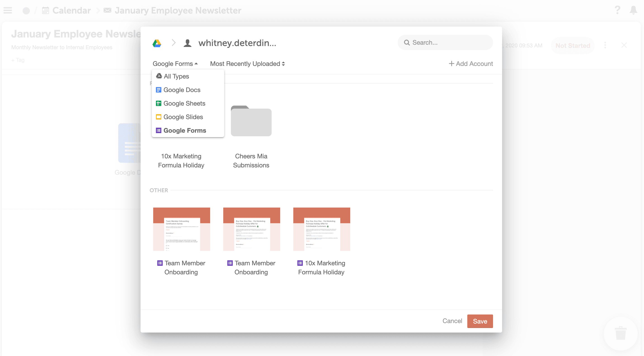Click the three-dot more options icon
Screen dimensions: 644x356
[x=605, y=45]
